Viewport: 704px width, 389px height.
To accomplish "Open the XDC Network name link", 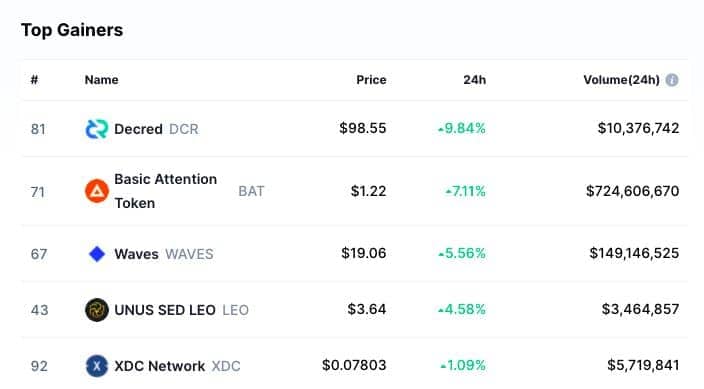I will 159,366.
